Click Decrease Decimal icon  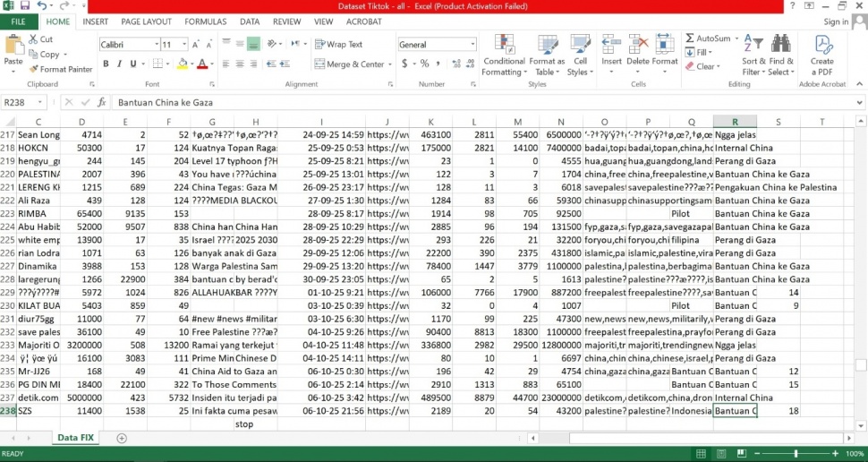471,64
